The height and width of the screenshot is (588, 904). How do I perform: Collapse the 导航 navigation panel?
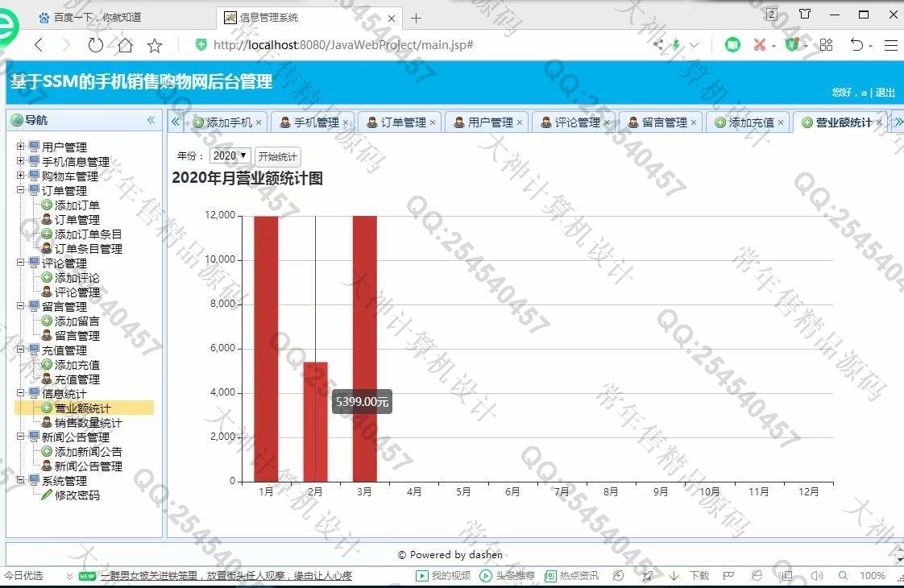(151, 120)
